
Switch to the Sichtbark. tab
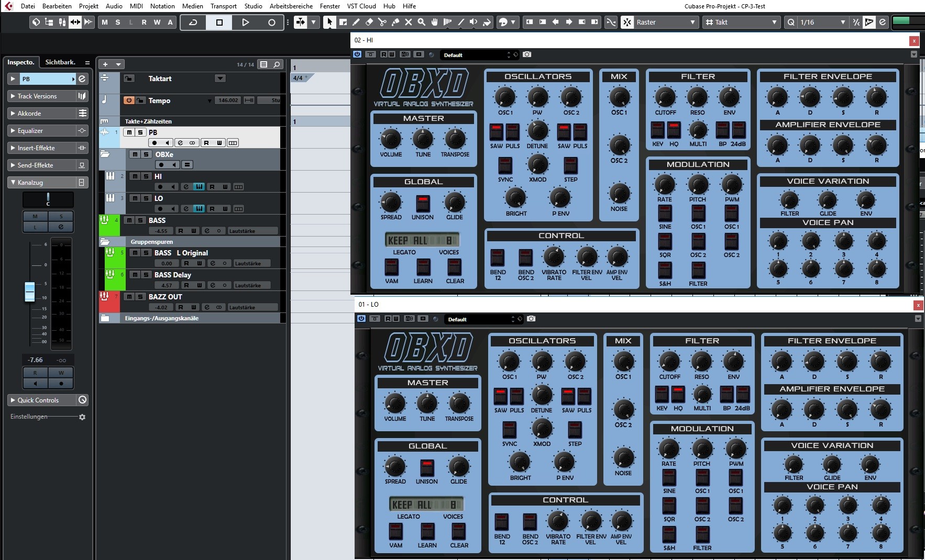(60, 62)
